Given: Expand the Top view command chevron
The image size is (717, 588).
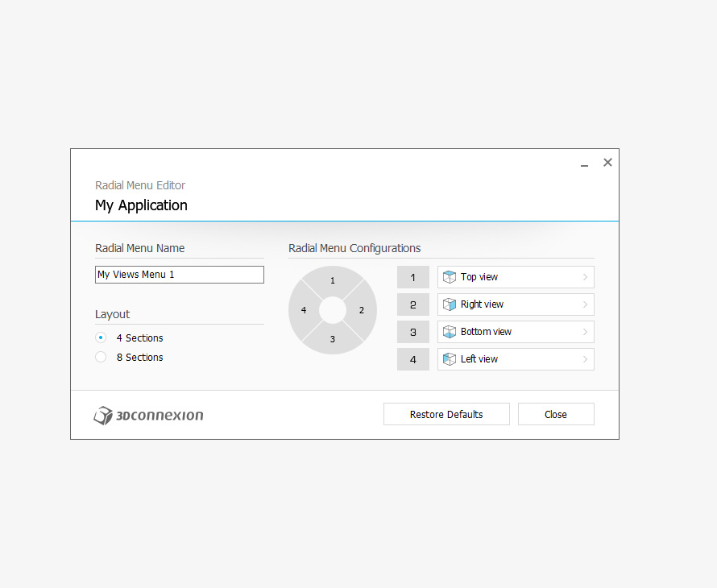Looking at the screenshot, I should point(585,277).
